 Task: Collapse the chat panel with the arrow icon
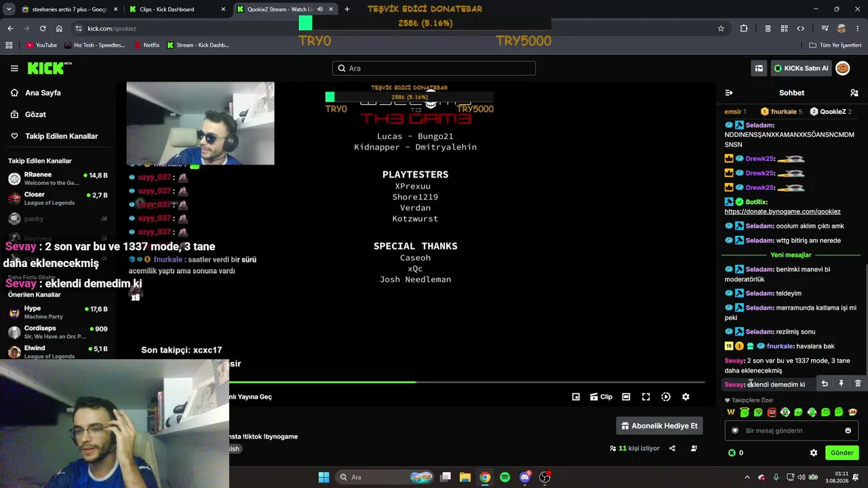tap(729, 93)
